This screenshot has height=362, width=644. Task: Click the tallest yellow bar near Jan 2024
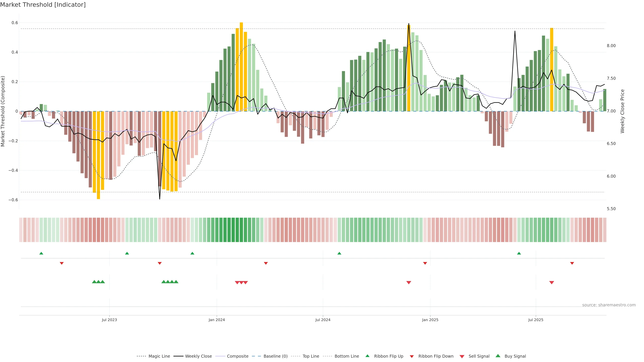click(241, 67)
